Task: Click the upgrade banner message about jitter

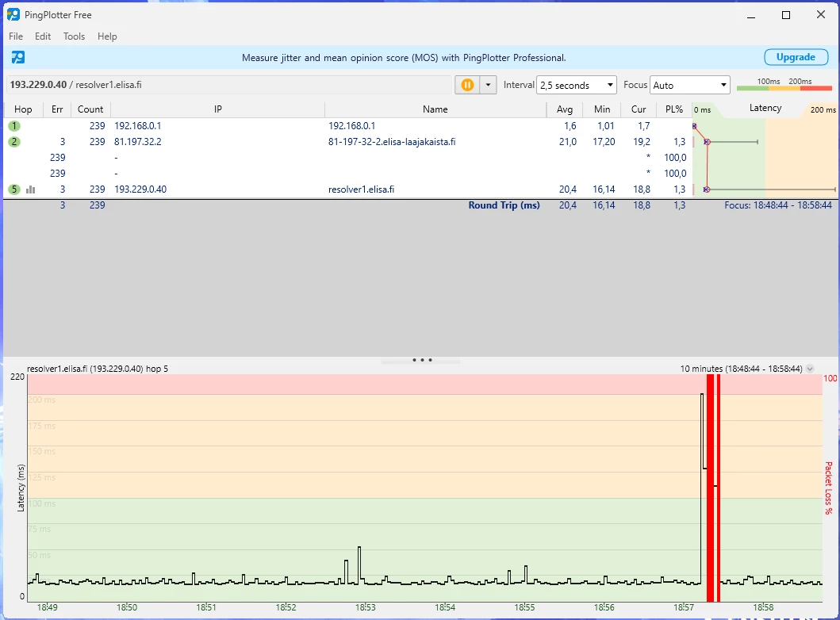Action: click(x=404, y=58)
